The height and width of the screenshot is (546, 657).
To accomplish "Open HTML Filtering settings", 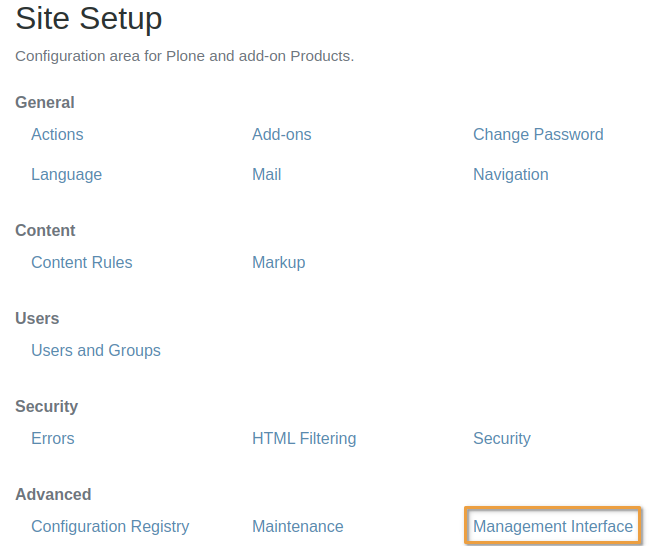I will 304,438.
